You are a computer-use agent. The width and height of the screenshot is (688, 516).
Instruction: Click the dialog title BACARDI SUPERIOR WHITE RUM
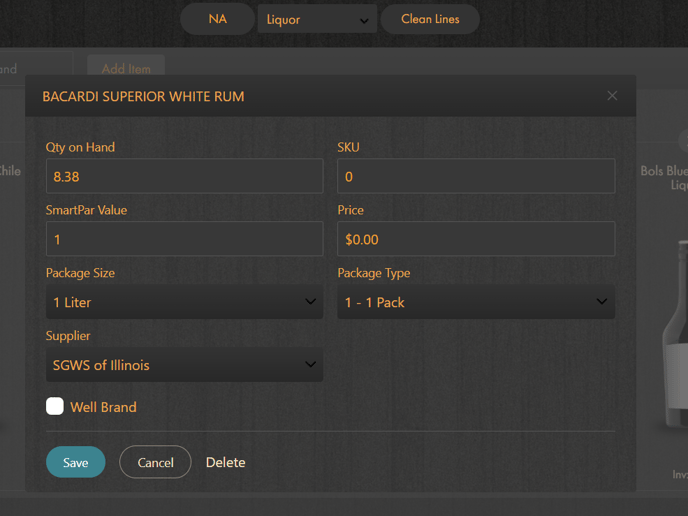click(x=143, y=97)
